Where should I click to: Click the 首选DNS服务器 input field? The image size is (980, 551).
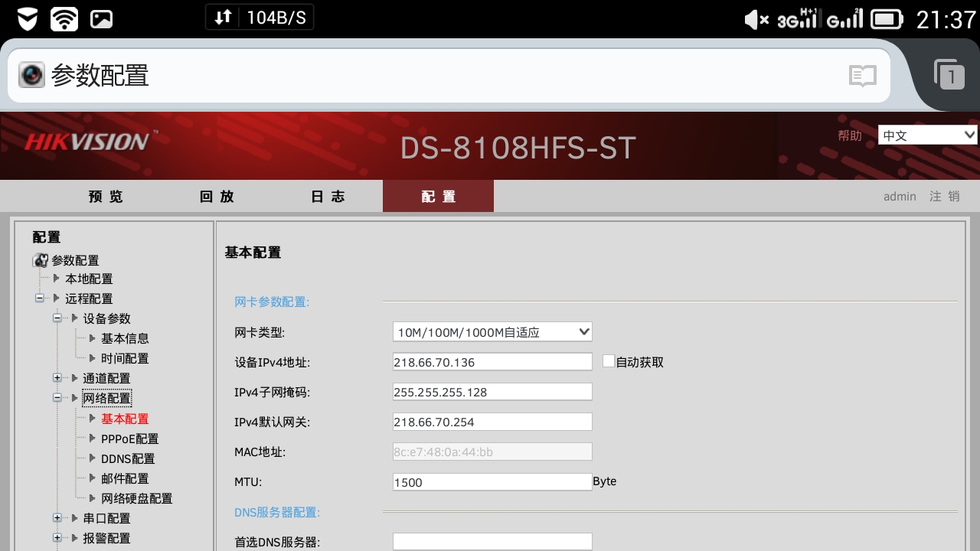point(492,542)
